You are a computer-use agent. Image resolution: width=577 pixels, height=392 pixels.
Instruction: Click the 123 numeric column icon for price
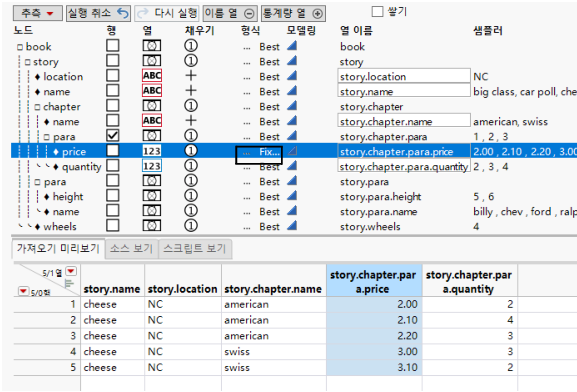tap(152, 151)
